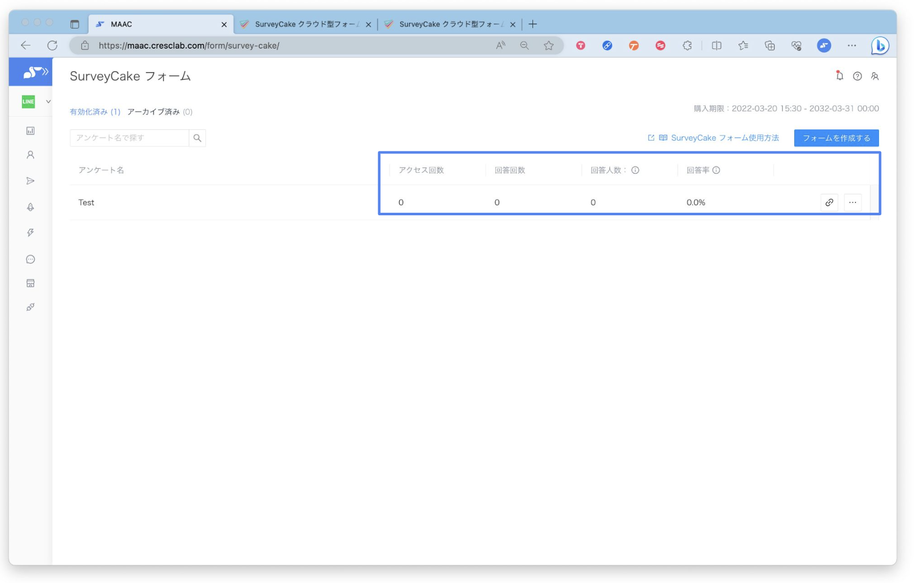Image resolution: width=924 pixels, height=583 pixels.
Task: Click the blue link extension icon
Action: [607, 46]
